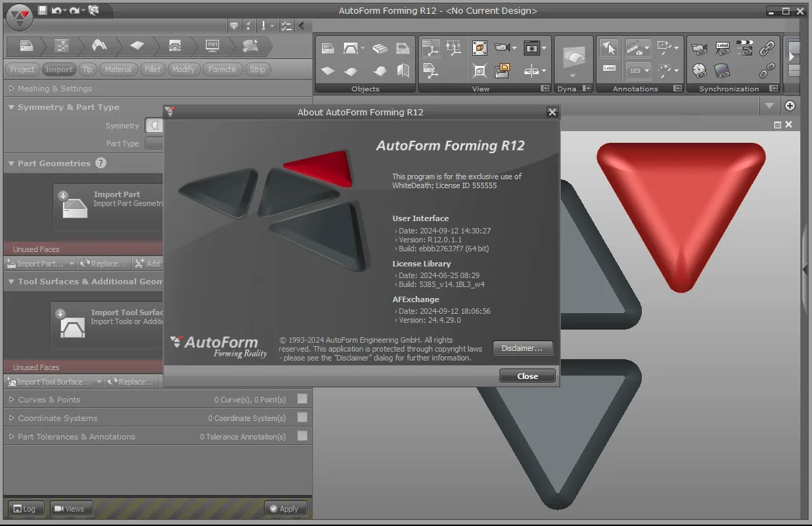The height and width of the screenshot is (526, 812).
Task: Toggle Part Tolerances & Annotations checkbox
Action: point(303,436)
